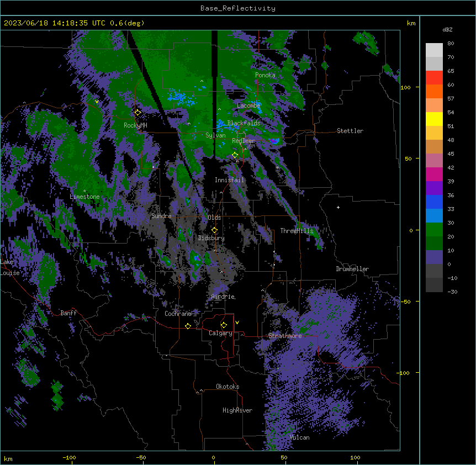Click the yellow V marker northwest of RockyMH
This screenshot has height=465, width=476.
(x=97, y=102)
